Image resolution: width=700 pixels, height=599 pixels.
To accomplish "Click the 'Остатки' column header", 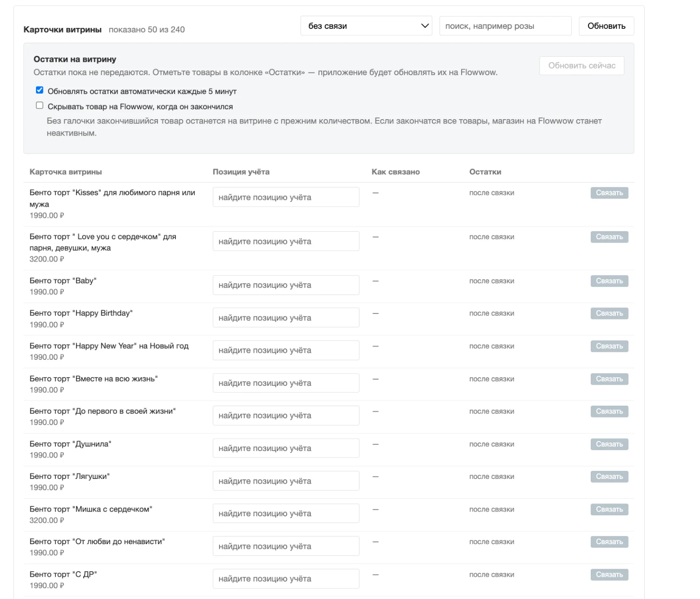I will [x=485, y=172].
